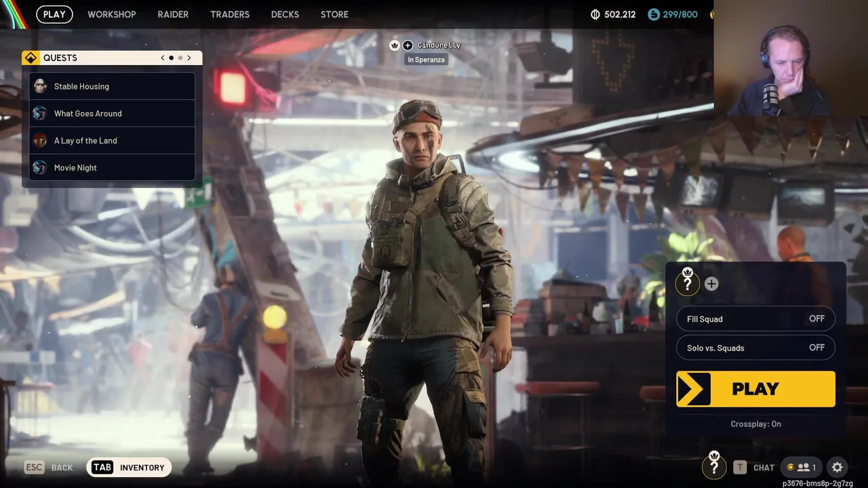868x488 pixels.
Task: Click the Stable Housing quest giver portrait
Action: click(x=40, y=86)
